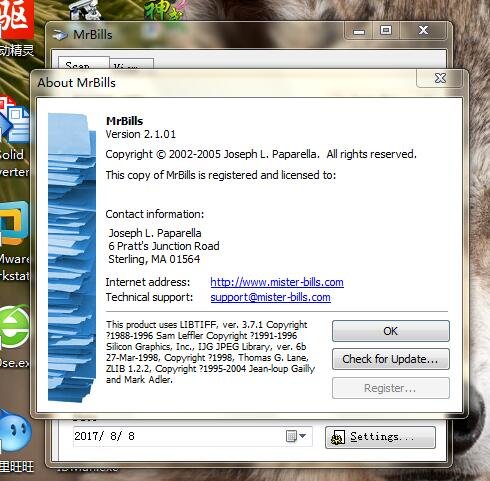This screenshot has height=481, width=490.
Task: Open the Solid Converter desktop icon
Action: 14,137
